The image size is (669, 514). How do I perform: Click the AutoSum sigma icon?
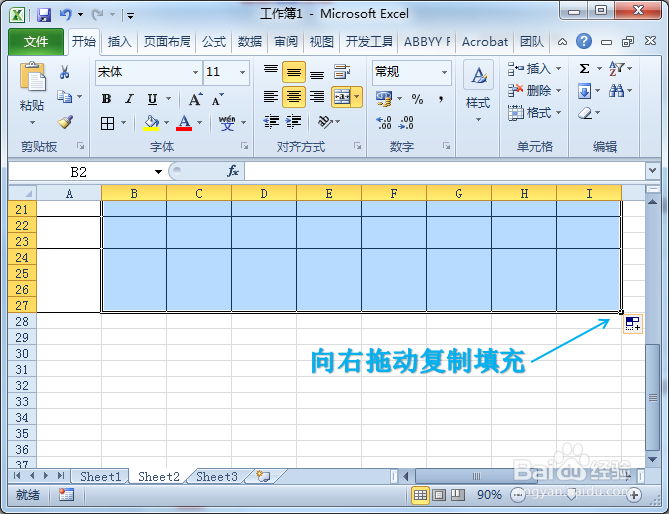585,68
